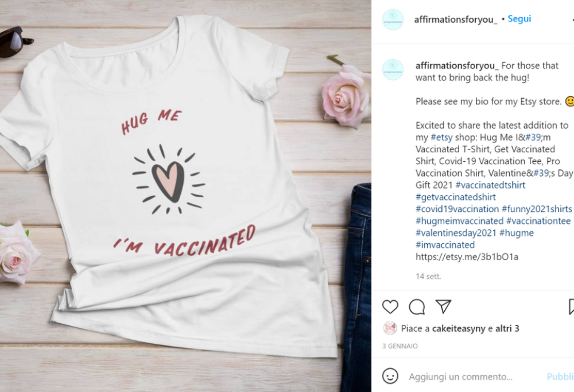Click the small liker avatar
This screenshot has width=574, height=392.
[390, 328]
